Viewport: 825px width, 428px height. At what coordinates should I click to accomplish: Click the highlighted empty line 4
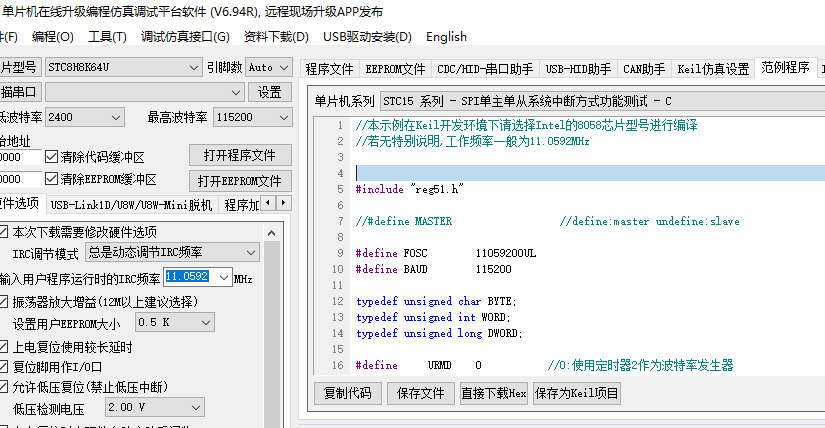click(589, 173)
